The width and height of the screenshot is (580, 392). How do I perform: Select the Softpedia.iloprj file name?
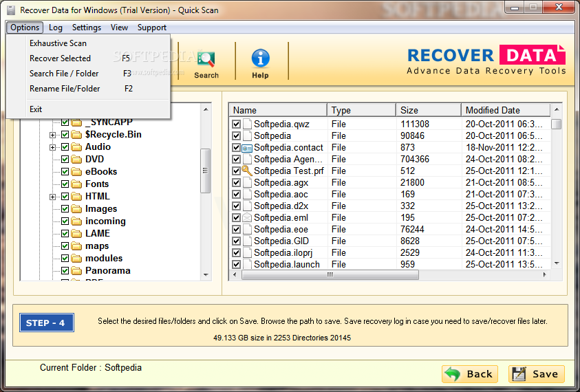pyautogui.click(x=283, y=253)
